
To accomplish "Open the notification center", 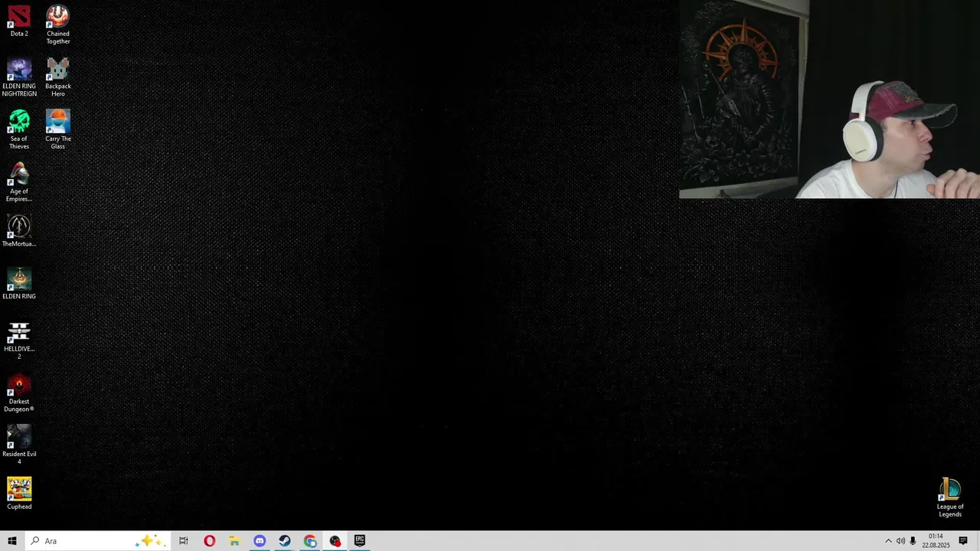I will pos(963,541).
